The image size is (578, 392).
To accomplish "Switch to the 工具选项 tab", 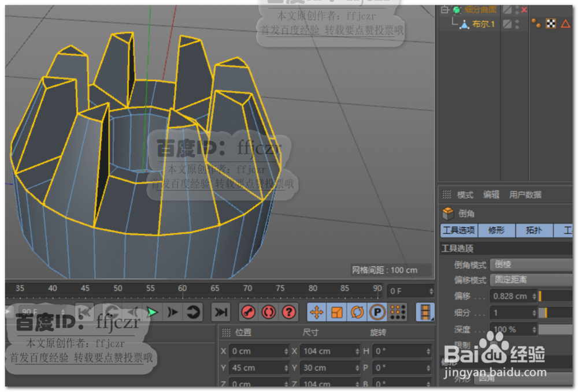I will point(459,230).
